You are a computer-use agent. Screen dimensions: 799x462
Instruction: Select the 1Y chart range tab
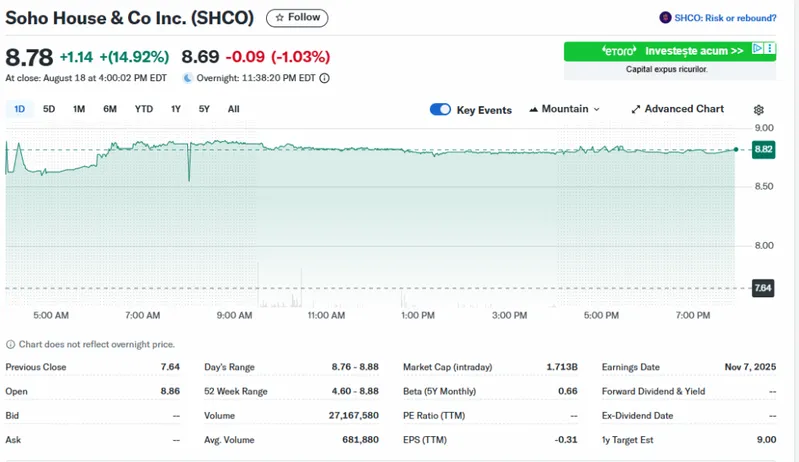pyautogui.click(x=176, y=109)
